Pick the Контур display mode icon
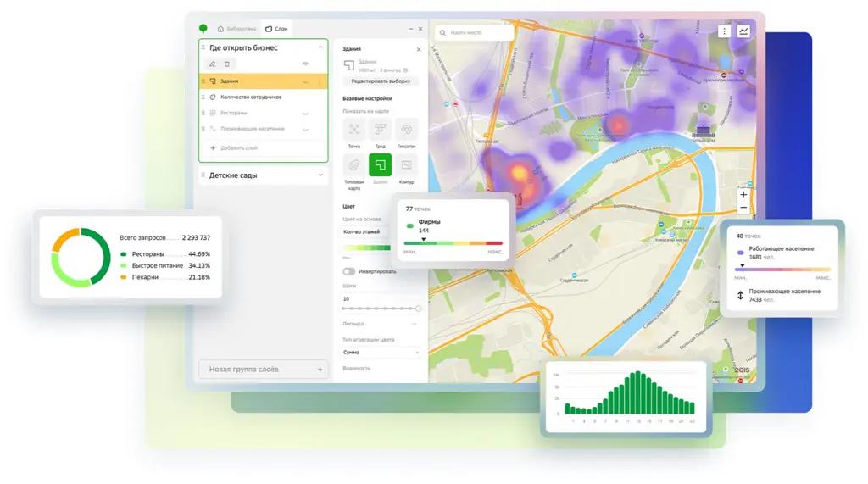 [407, 164]
